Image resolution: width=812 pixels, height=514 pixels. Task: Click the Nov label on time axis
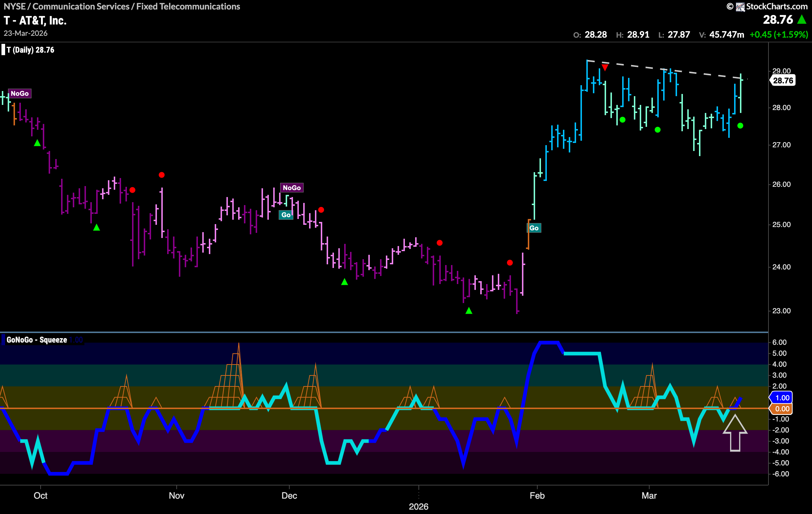pos(177,496)
